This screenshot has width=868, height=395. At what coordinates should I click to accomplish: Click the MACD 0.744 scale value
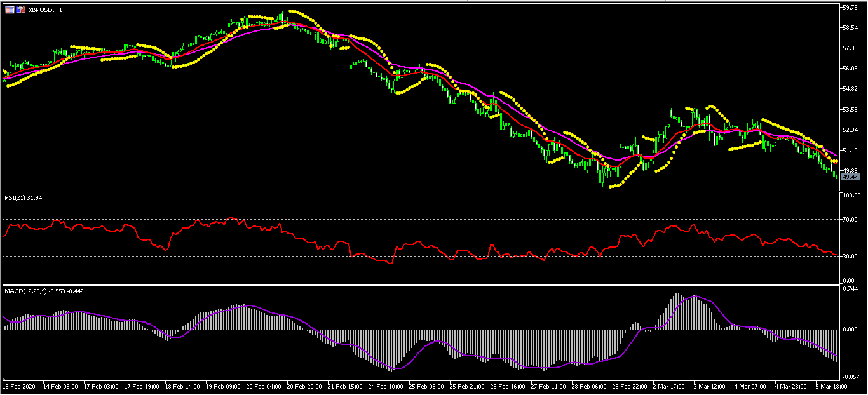[x=850, y=289]
